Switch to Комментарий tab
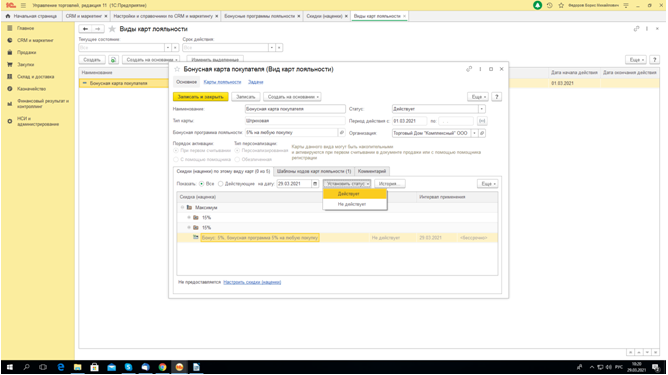This screenshot has width=668, height=375. (372, 171)
